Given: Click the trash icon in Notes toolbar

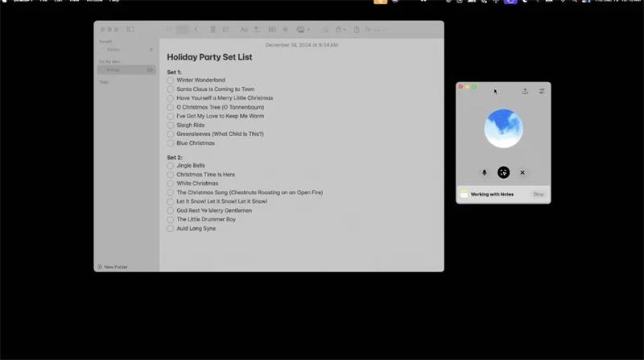Looking at the screenshot, I should point(213,30).
